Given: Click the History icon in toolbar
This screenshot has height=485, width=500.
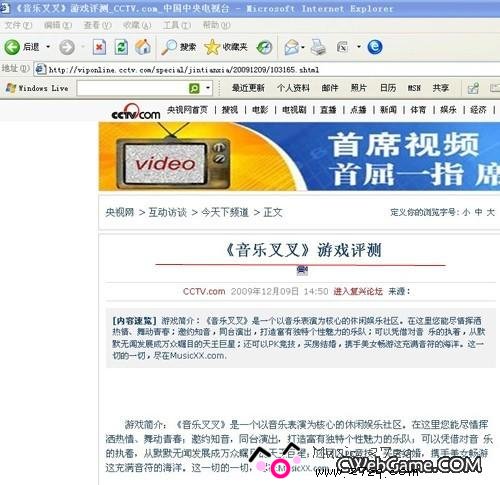Looking at the screenshot, I should click(x=264, y=47).
